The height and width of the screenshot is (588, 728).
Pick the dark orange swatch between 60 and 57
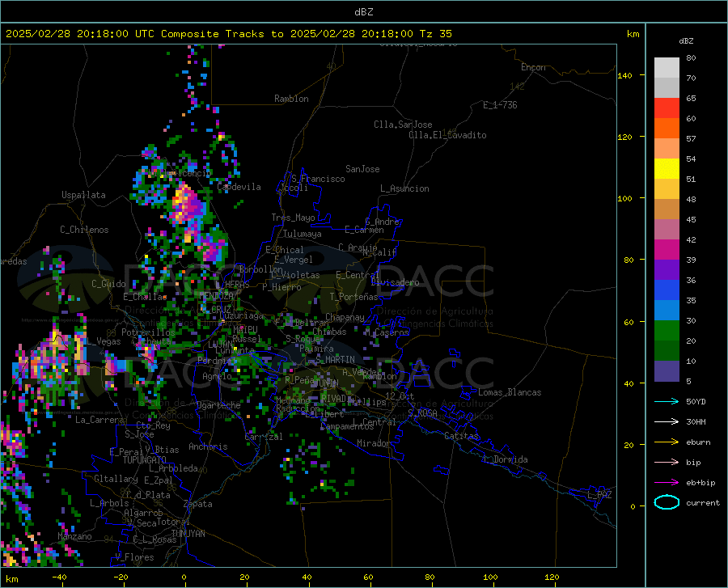667,128
